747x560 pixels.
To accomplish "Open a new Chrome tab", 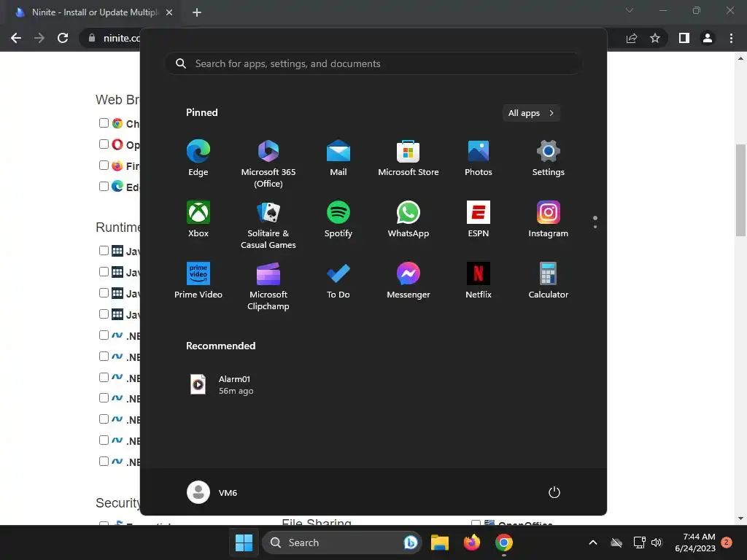I will coord(197,12).
